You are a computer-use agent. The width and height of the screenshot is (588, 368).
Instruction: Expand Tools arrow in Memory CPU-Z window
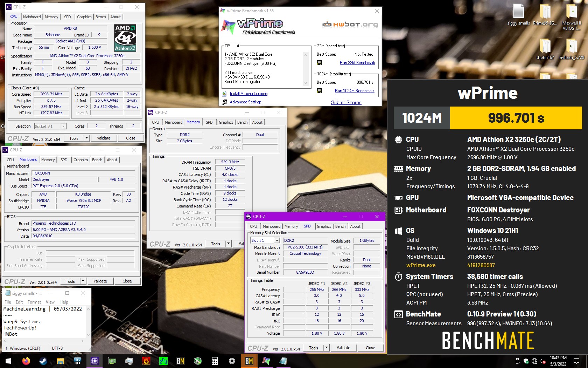[228, 244]
